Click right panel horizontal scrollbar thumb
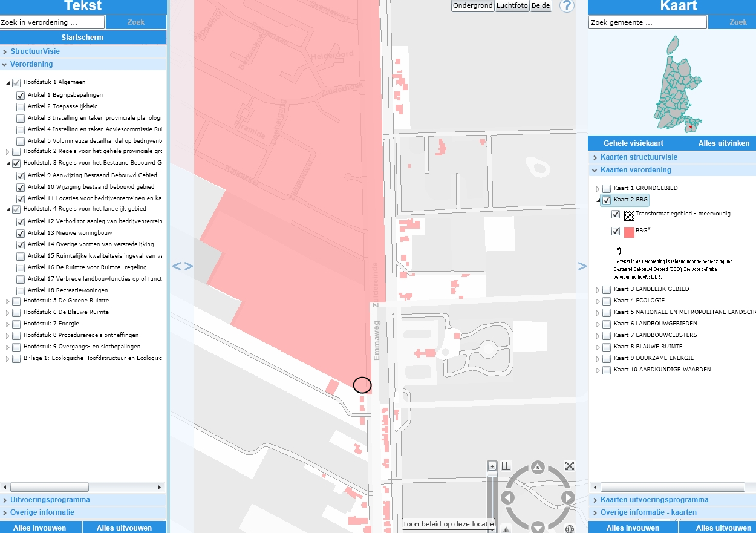The width and height of the screenshot is (756, 533). pyautogui.click(x=672, y=487)
